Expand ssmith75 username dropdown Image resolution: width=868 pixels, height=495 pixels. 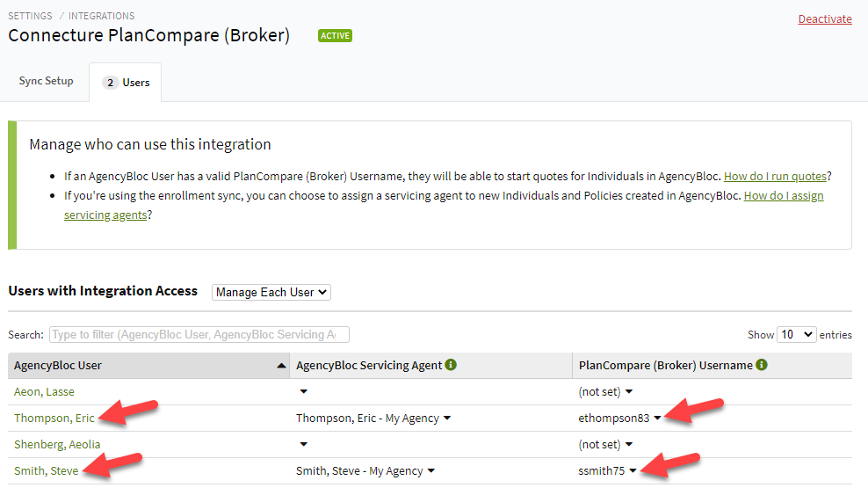[633, 470]
